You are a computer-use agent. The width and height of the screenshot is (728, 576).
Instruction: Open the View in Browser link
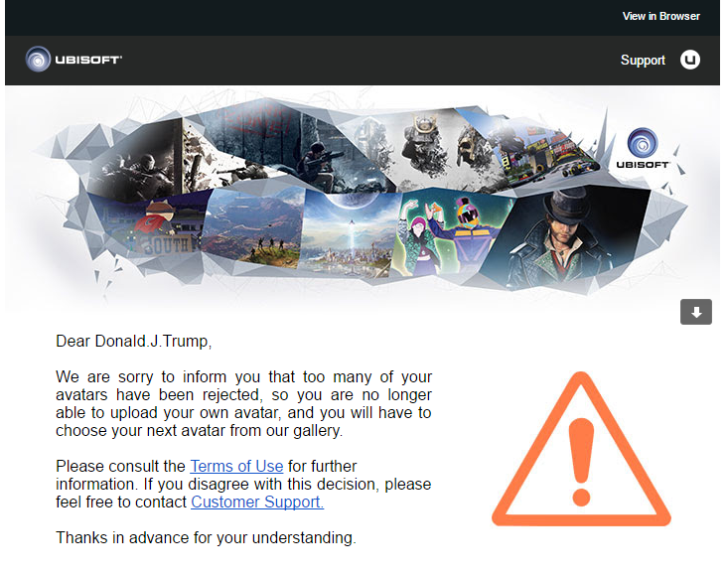(660, 16)
